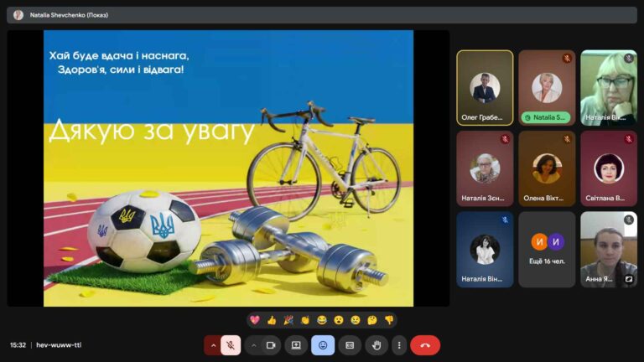Open more options three-dot menu

[399, 345]
